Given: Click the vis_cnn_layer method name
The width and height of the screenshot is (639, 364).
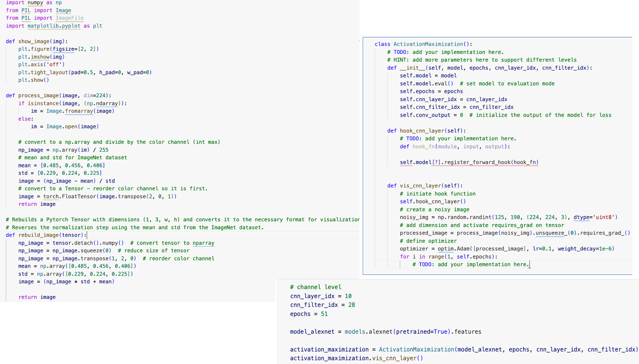Looking at the screenshot, I should [421, 186].
